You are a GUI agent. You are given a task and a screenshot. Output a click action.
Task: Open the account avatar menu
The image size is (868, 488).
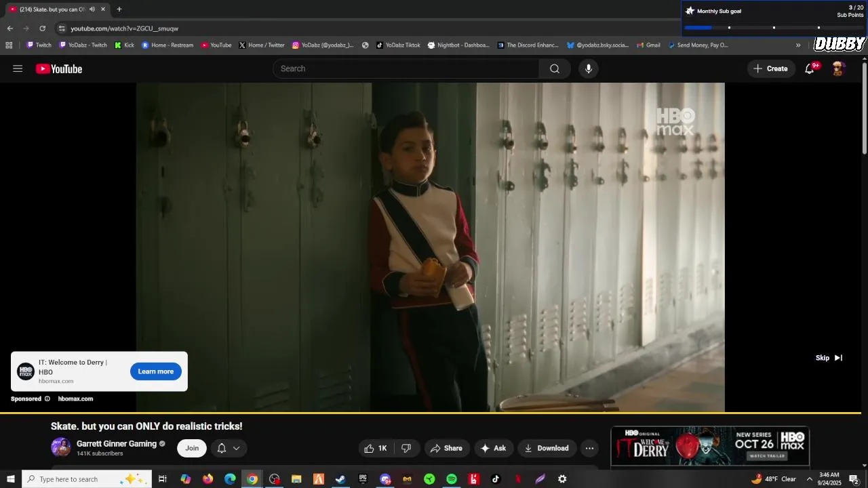pyautogui.click(x=838, y=68)
